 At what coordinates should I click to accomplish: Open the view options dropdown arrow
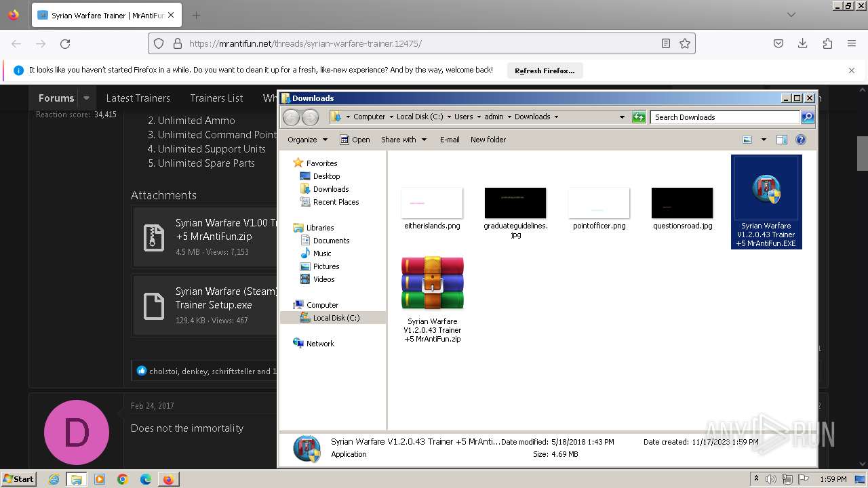[764, 140]
